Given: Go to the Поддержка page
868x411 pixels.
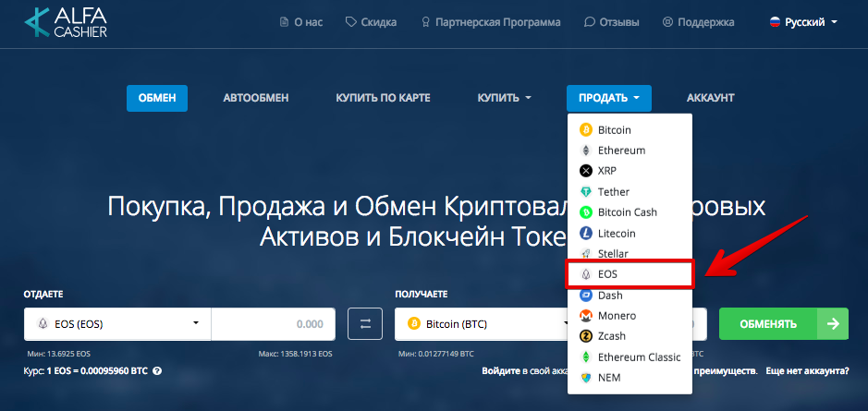Looking at the screenshot, I should pos(699,23).
